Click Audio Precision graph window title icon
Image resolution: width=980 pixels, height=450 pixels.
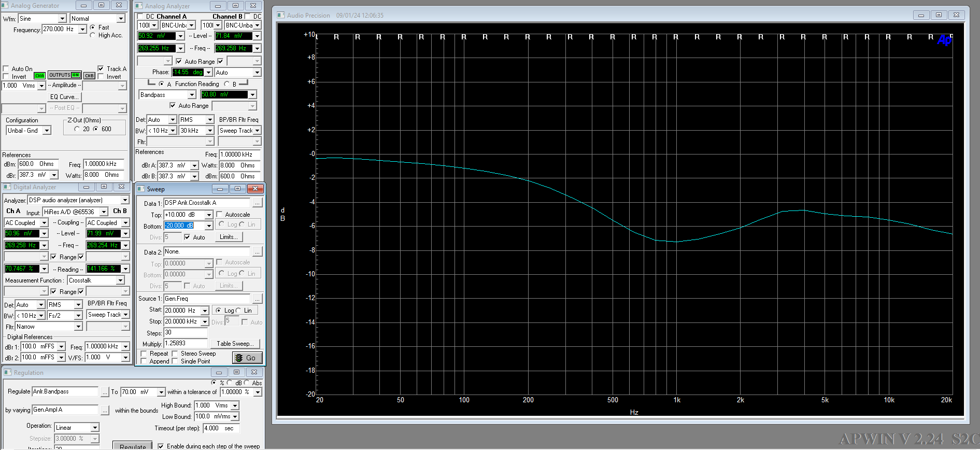pyautogui.click(x=281, y=15)
